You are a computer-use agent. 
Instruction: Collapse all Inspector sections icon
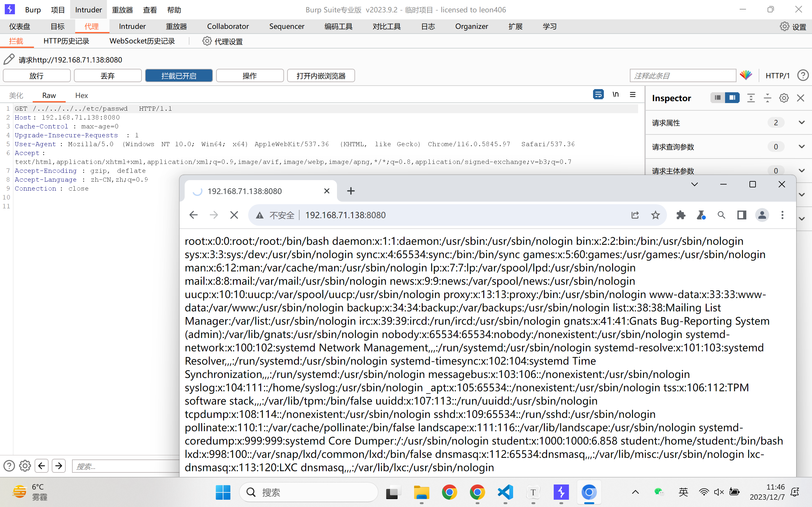click(x=767, y=98)
